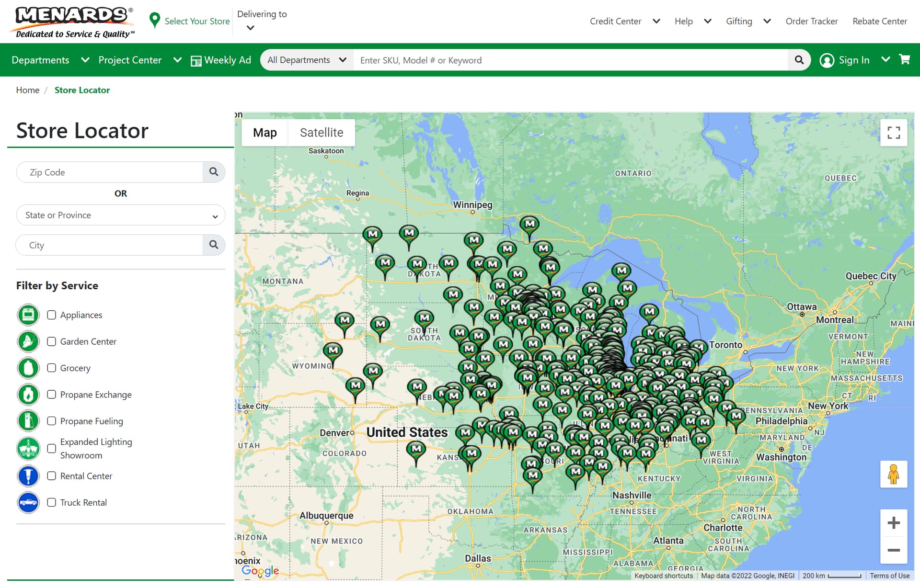Click the Store Locator breadcrumb
Viewport: 920px width, 588px height.
(82, 90)
